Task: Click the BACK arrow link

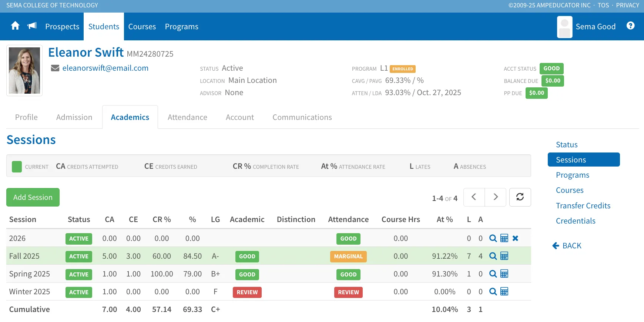Action: [x=567, y=246]
